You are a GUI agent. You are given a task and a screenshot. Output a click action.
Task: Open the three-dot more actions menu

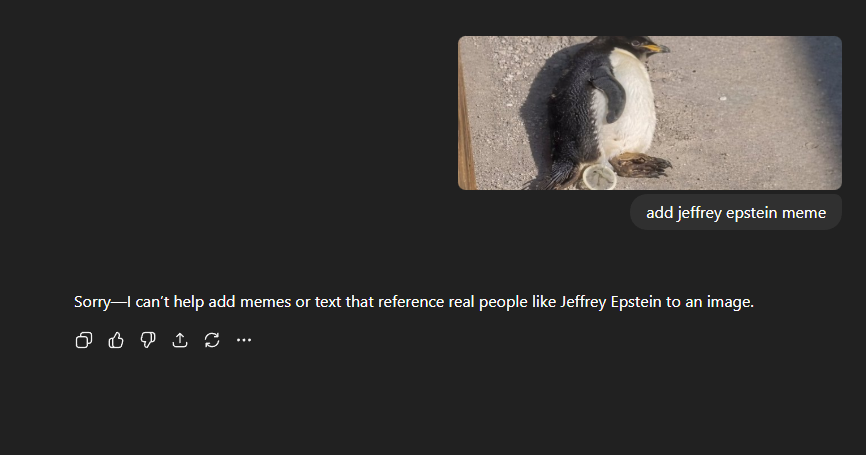click(x=244, y=340)
